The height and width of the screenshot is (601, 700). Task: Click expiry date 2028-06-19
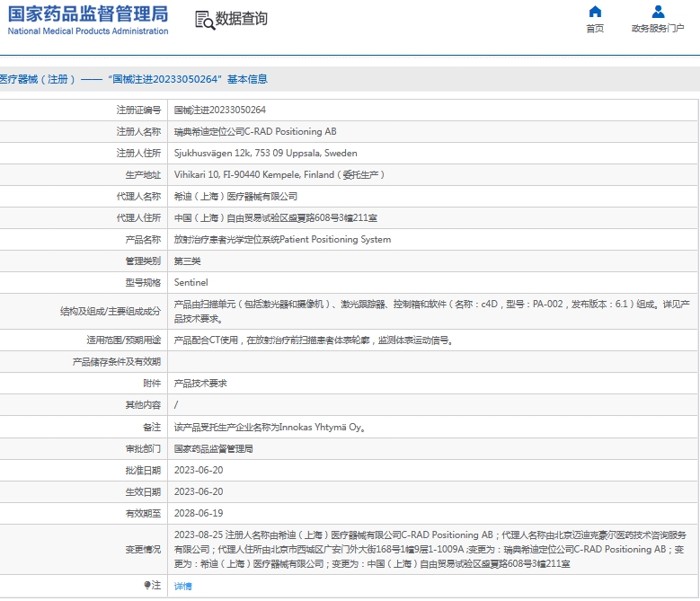[x=199, y=513]
